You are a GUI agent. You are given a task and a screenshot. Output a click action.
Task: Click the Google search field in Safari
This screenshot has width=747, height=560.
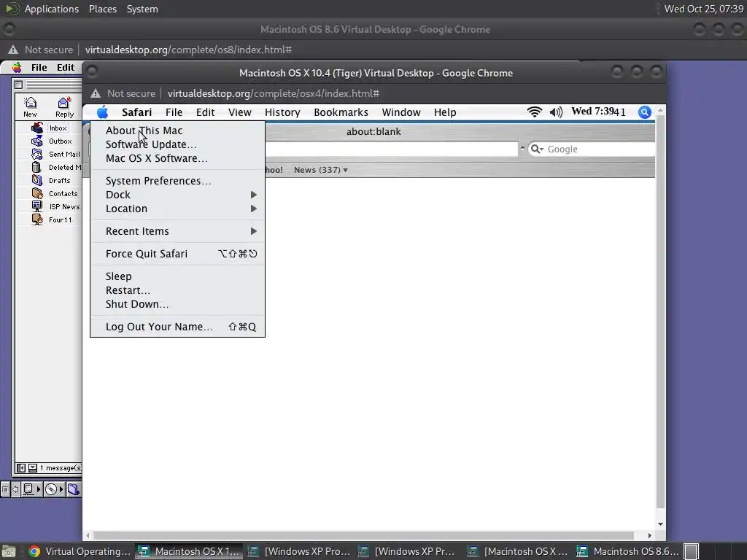591,149
